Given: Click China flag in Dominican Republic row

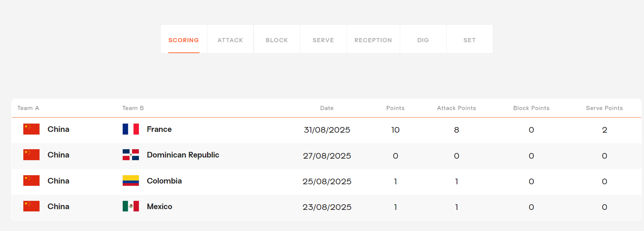Looking at the screenshot, I should click(x=31, y=155).
